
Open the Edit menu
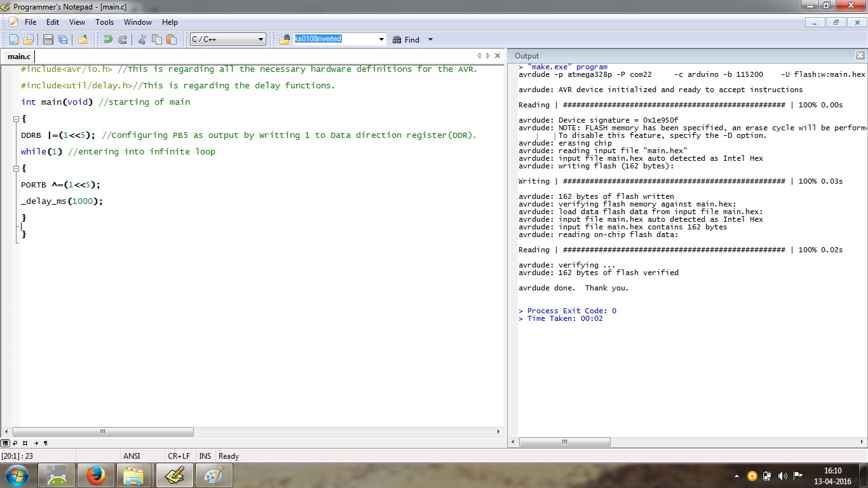(53, 22)
